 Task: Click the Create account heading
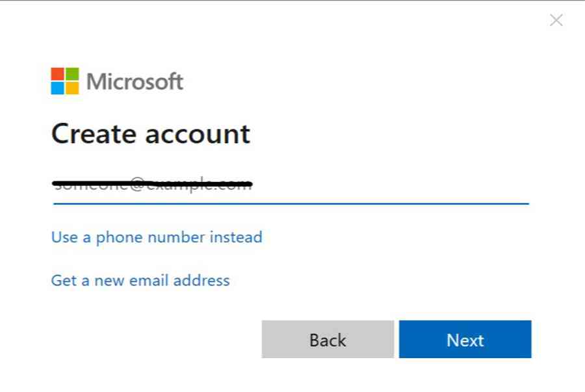pyautogui.click(x=151, y=133)
